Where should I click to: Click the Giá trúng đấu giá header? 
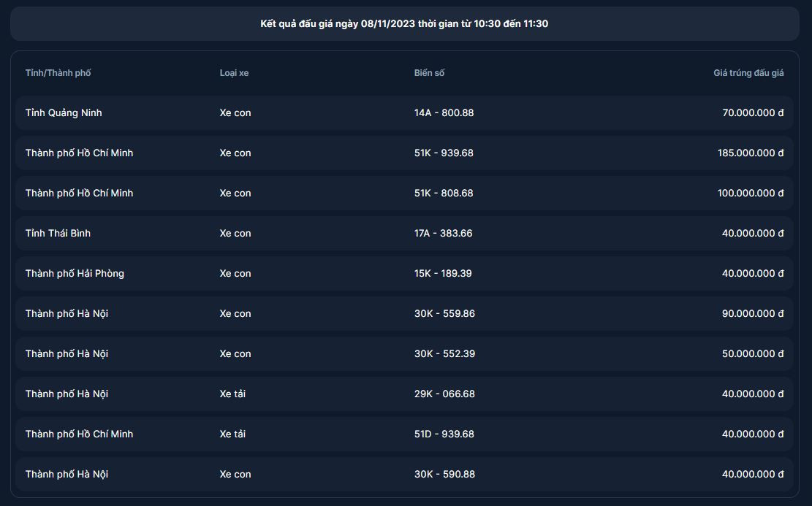[748, 73]
